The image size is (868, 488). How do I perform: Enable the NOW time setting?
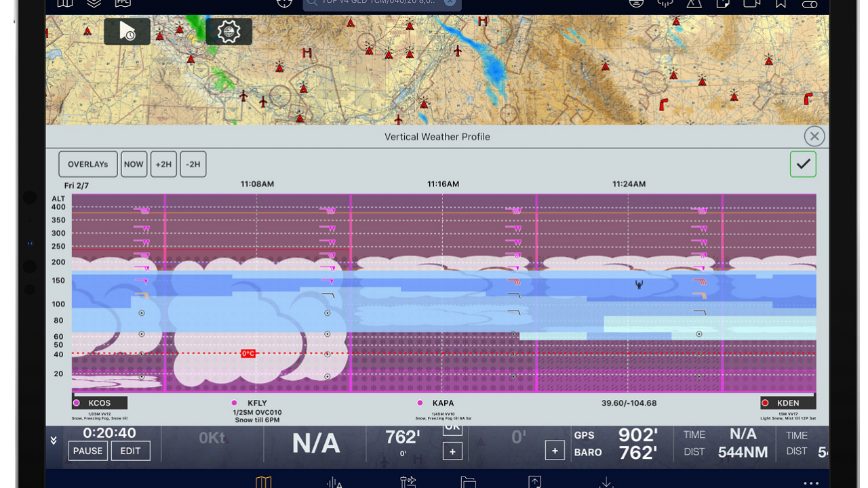tap(134, 163)
